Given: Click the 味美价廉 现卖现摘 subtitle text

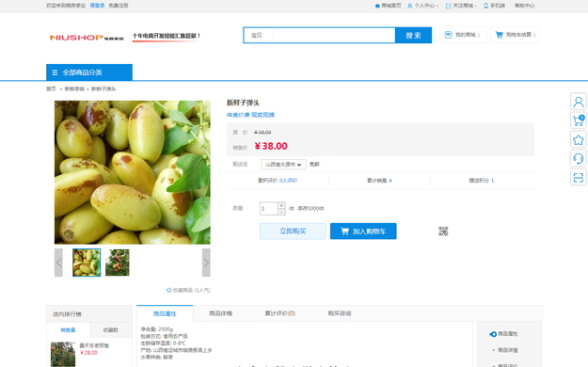Looking at the screenshot, I should 250,115.
